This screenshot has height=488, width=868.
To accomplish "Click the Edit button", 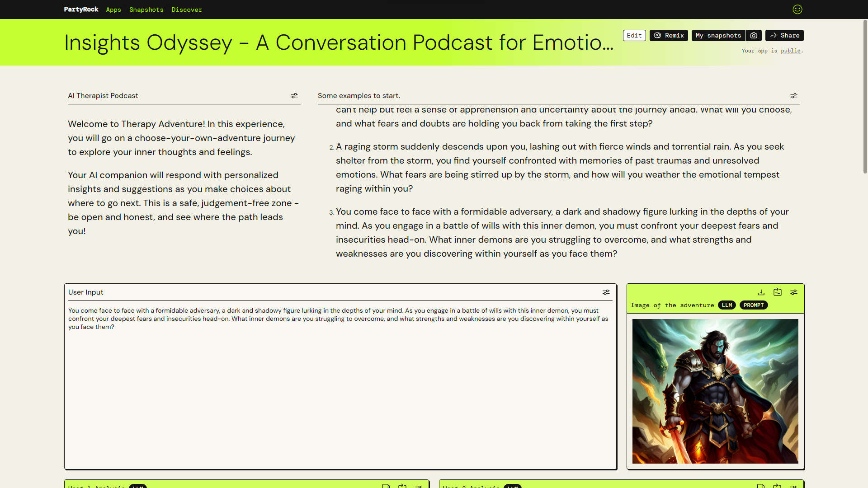I will (x=634, y=35).
